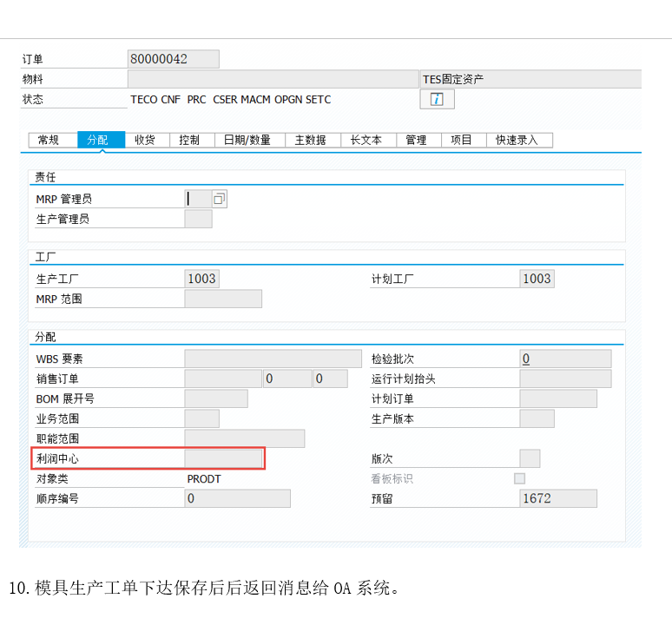672x625 pixels.
Task: Open the MRP 管理员 search help icon
Action: 219,199
